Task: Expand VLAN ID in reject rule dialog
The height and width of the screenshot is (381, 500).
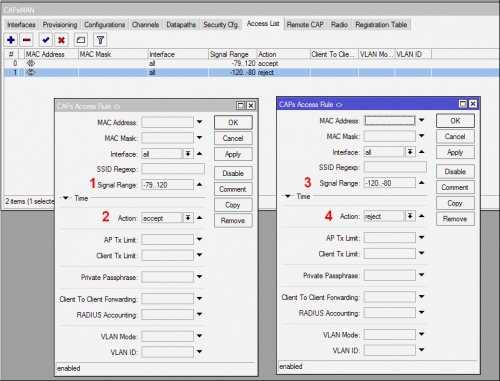Action: tap(422, 350)
